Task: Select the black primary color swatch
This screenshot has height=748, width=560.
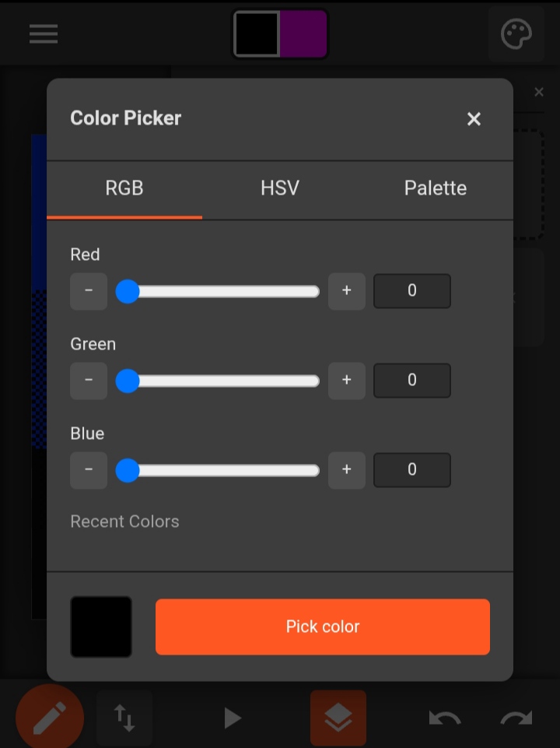Action: pos(257,34)
